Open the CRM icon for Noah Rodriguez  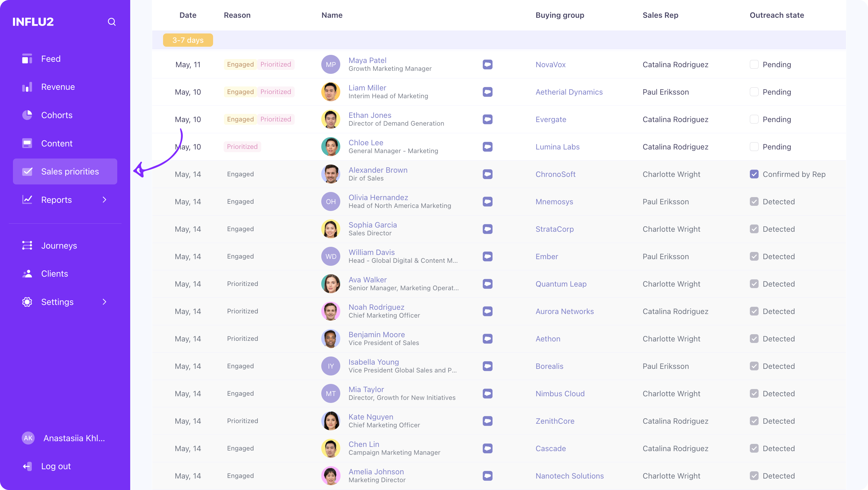click(487, 311)
